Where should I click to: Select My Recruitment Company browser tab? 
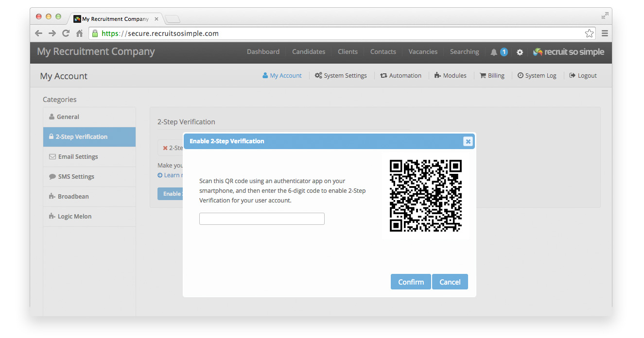click(115, 19)
